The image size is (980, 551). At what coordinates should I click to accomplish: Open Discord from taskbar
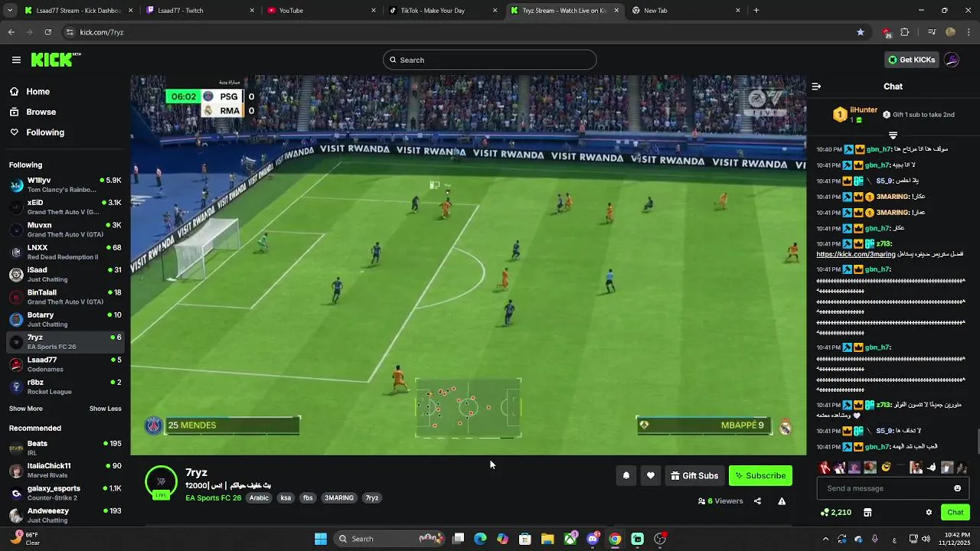[x=593, y=539]
